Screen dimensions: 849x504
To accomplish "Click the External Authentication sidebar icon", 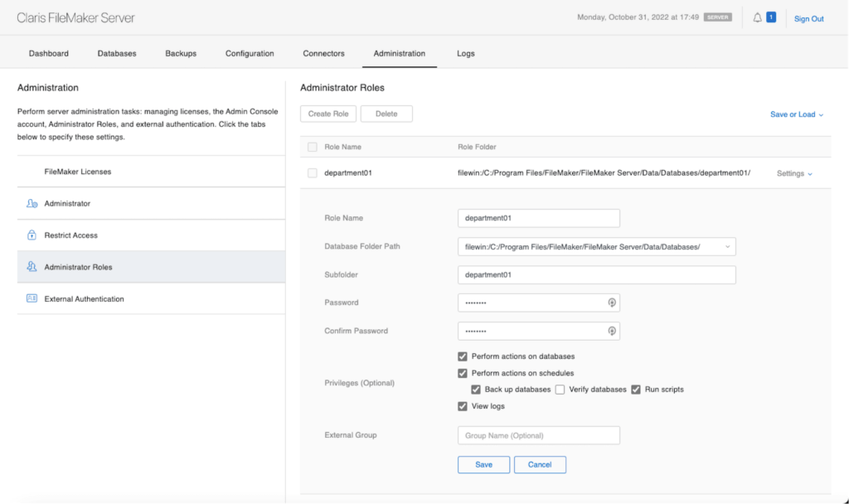I will pos(32,298).
